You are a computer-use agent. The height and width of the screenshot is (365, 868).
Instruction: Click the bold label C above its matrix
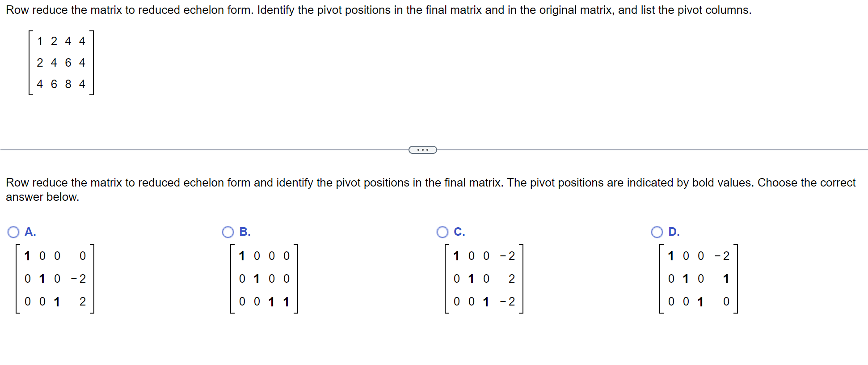[x=459, y=232]
